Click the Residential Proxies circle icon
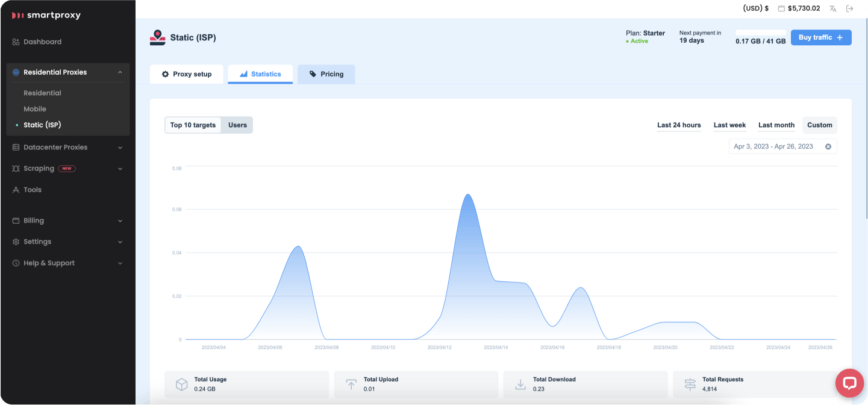This screenshot has width=868, height=405. pos(16,72)
